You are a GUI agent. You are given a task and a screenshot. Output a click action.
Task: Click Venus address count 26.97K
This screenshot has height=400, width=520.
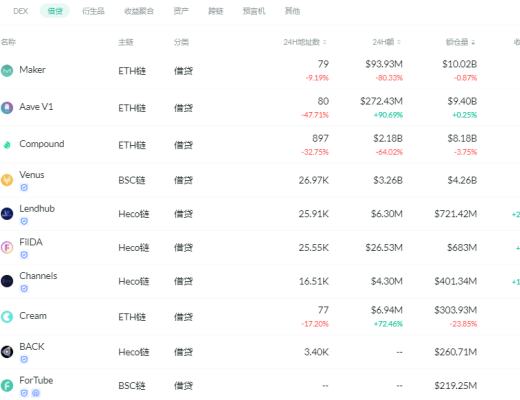(314, 180)
